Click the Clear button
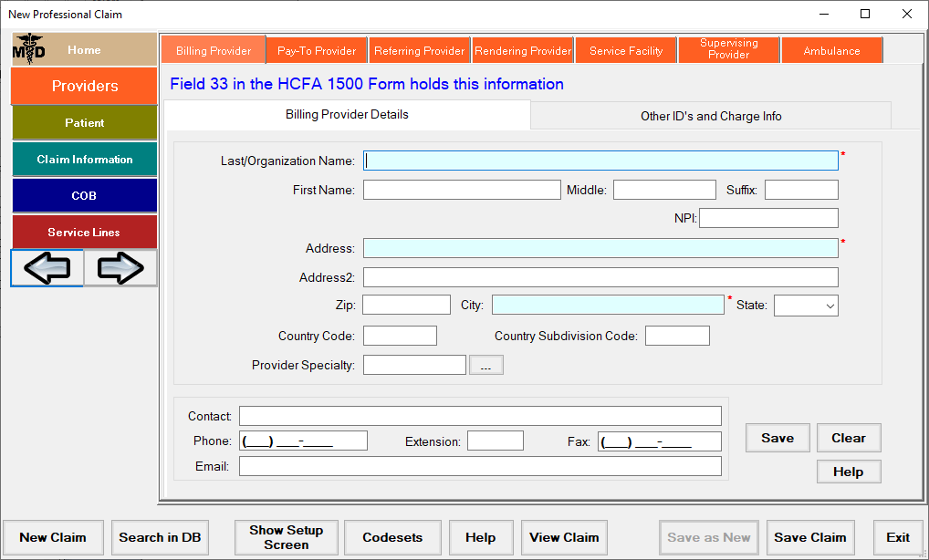Viewport: 929px width, 560px height. tap(849, 438)
